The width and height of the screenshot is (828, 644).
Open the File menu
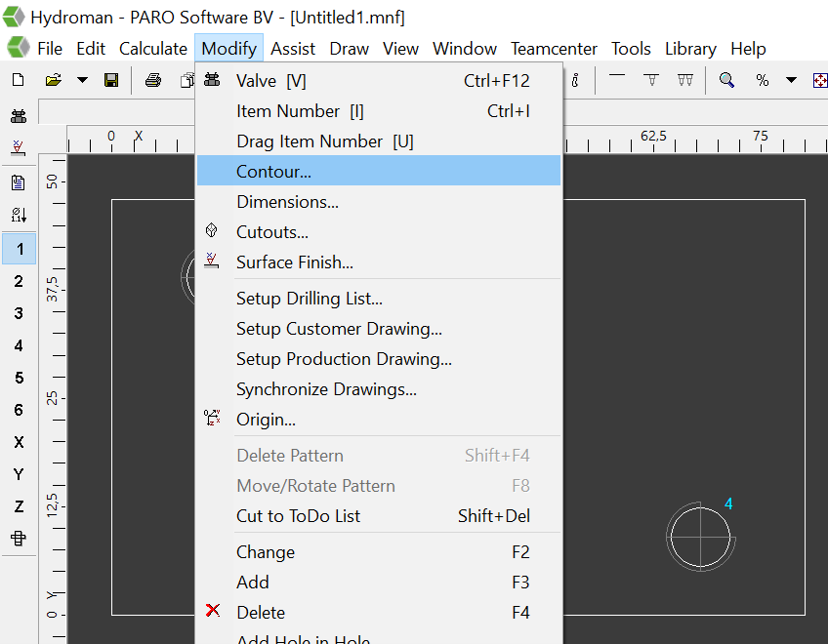50,49
